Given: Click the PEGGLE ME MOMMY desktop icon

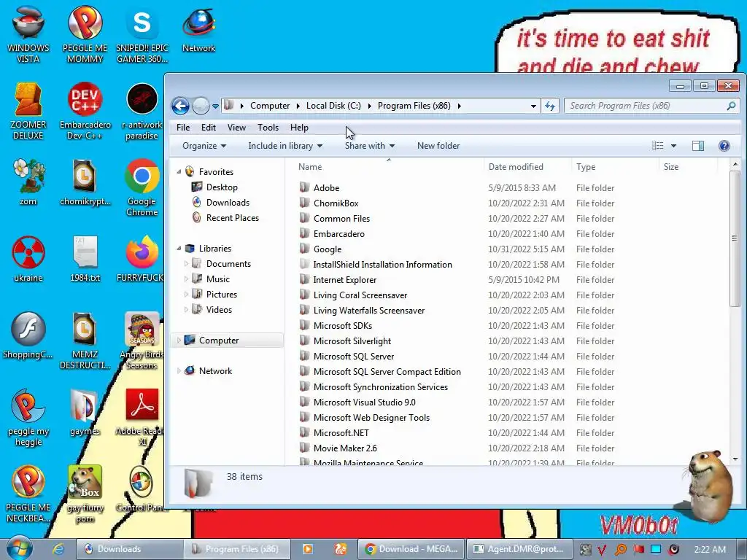Looking at the screenshot, I should coord(85,34).
